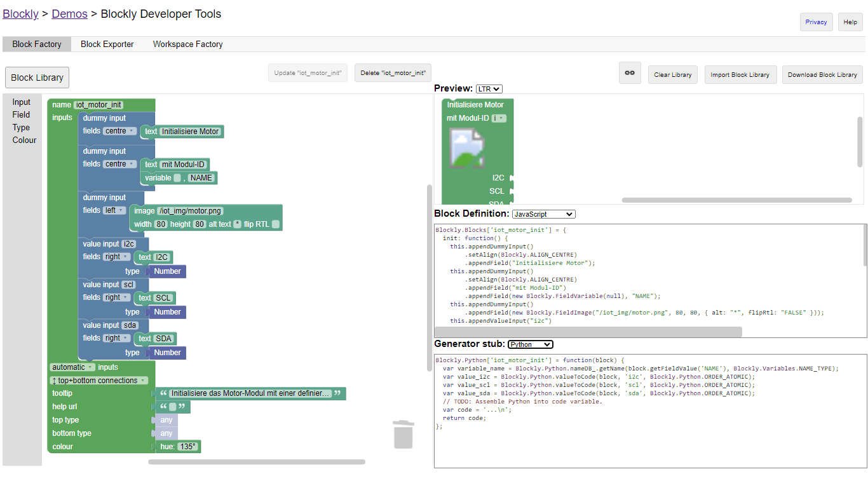Open the Generator stub Python dropdown
The height and width of the screenshot is (488, 868).
pos(531,344)
